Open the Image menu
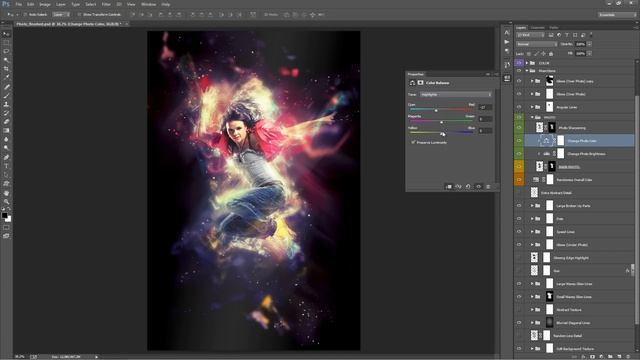The image size is (640, 360). coord(45,4)
